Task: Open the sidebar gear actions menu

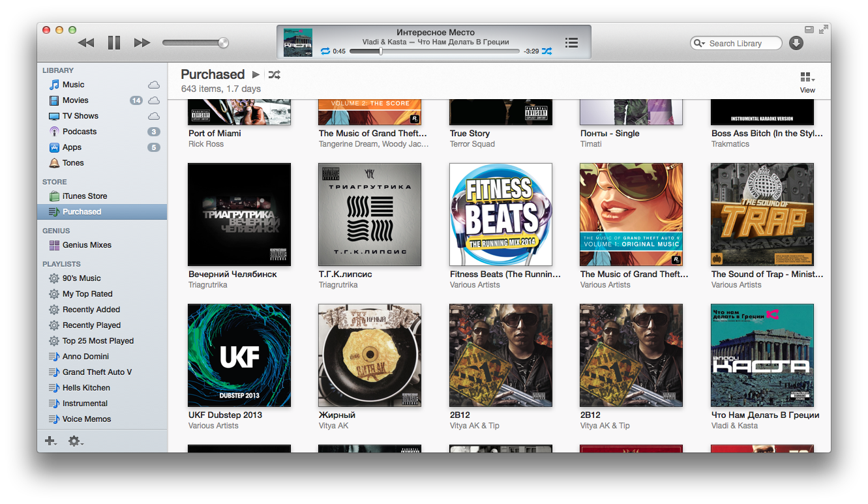Action: click(76, 441)
